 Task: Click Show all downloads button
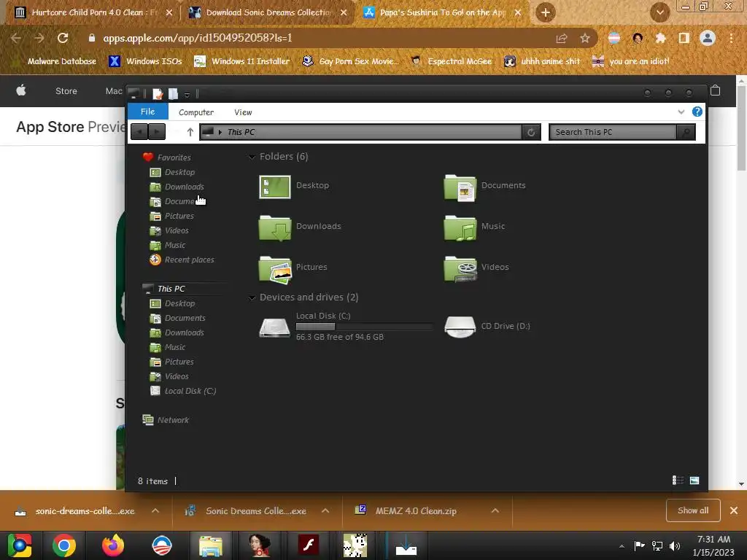(x=693, y=510)
